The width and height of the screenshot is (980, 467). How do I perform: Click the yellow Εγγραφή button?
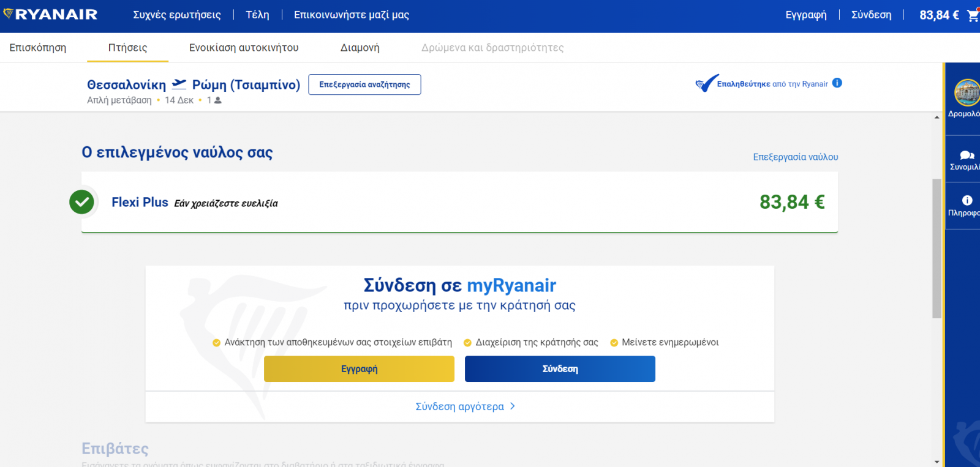click(359, 369)
